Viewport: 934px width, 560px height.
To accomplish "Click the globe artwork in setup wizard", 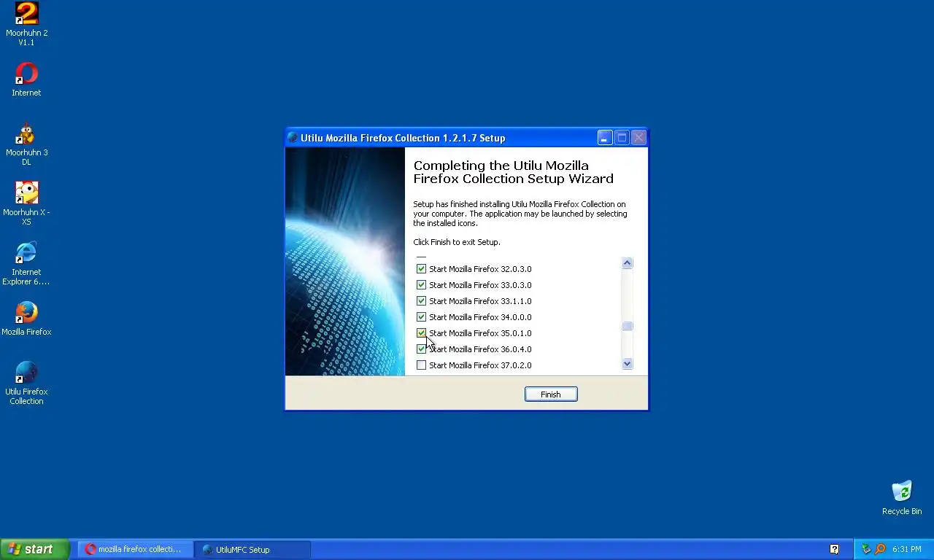I will point(345,262).
